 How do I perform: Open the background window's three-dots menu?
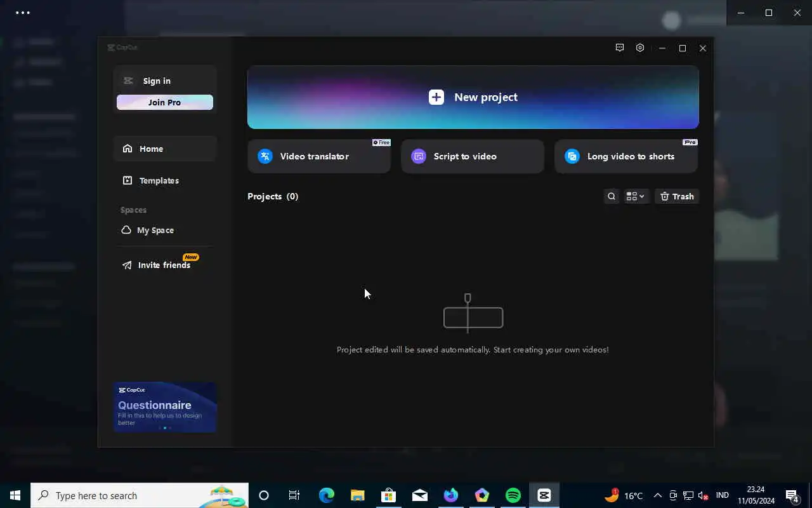click(23, 13)
